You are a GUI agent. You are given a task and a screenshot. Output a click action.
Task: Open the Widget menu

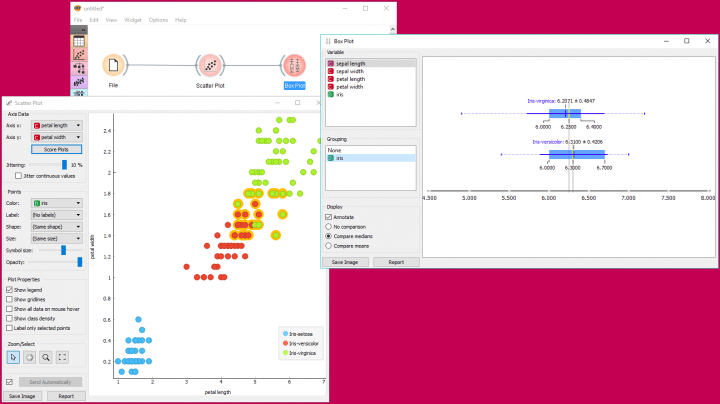pyautogui.click(x=133, y=20)
